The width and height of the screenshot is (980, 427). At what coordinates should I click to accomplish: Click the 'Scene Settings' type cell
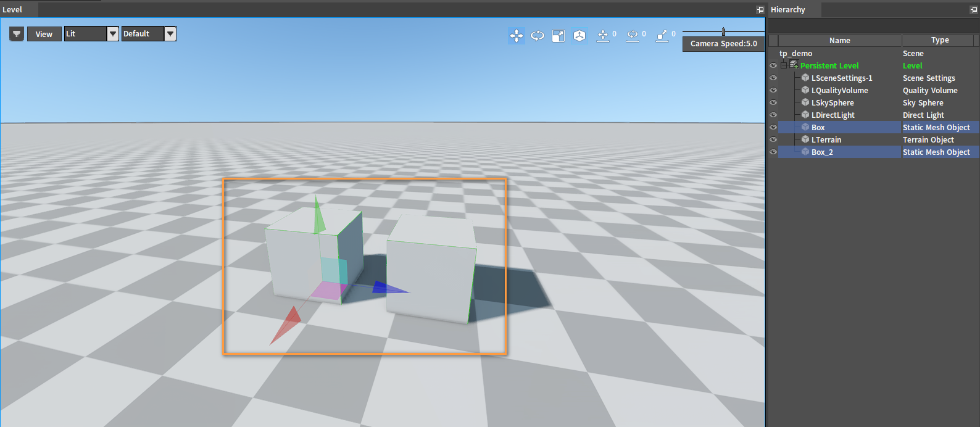929,78
